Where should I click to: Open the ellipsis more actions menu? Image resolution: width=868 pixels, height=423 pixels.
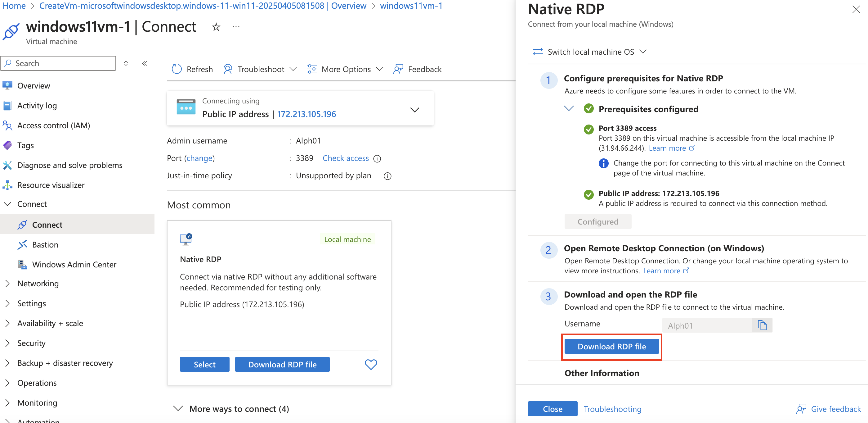[x=236, y=27]
